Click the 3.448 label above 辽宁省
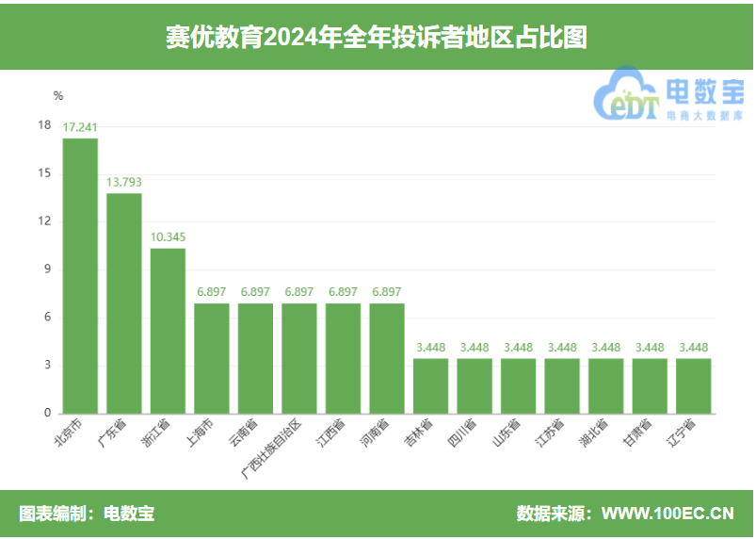756x539 pixels. pyautogui.click(x=694, y=348)
